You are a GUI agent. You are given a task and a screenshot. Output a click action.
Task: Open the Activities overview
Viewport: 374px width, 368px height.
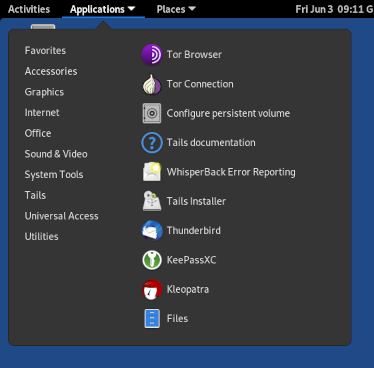tap(29, 9)
